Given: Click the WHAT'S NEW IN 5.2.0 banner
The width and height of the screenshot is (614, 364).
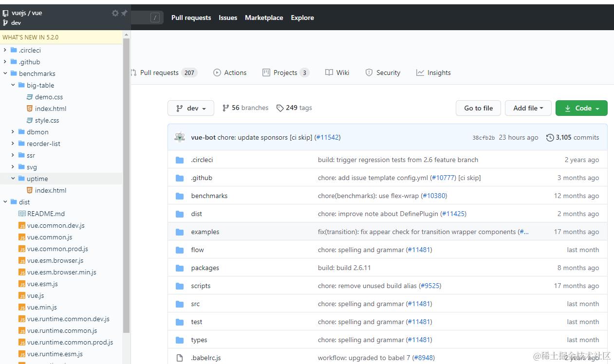Looking at the screenshot, I should click(x=61, y=37).
